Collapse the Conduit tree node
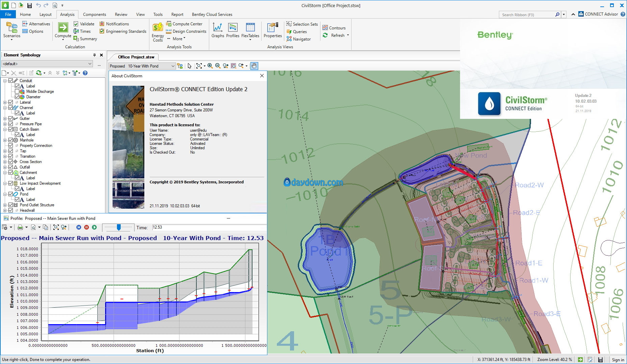 [5, 81]
